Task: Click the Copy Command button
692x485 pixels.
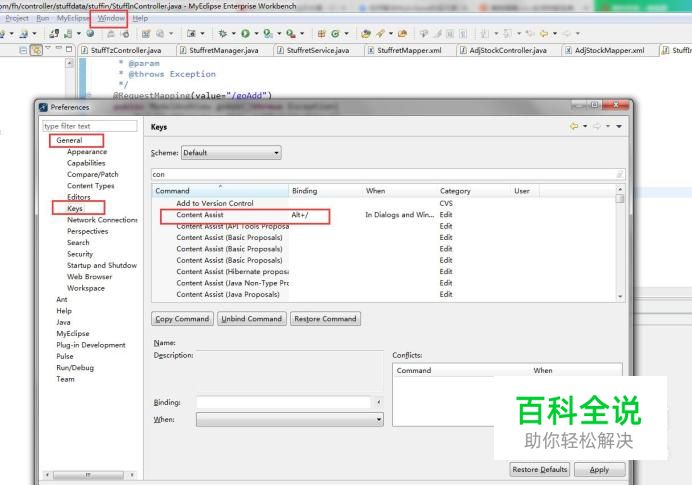Action: pyautogui.click(x=182, y=319)
